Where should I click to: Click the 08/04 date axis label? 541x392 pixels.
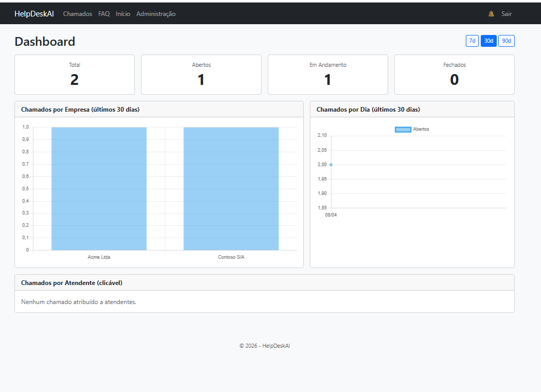point(331,215)
